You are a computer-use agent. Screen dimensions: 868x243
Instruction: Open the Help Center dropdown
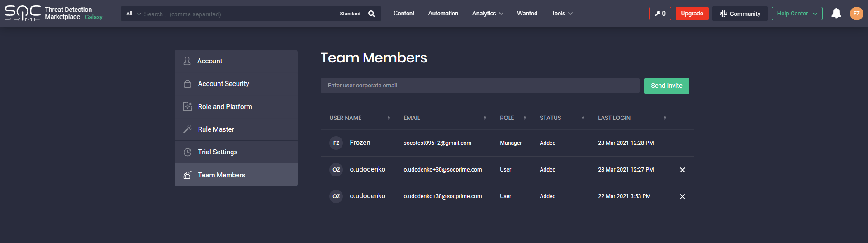(x=797, y=14)
